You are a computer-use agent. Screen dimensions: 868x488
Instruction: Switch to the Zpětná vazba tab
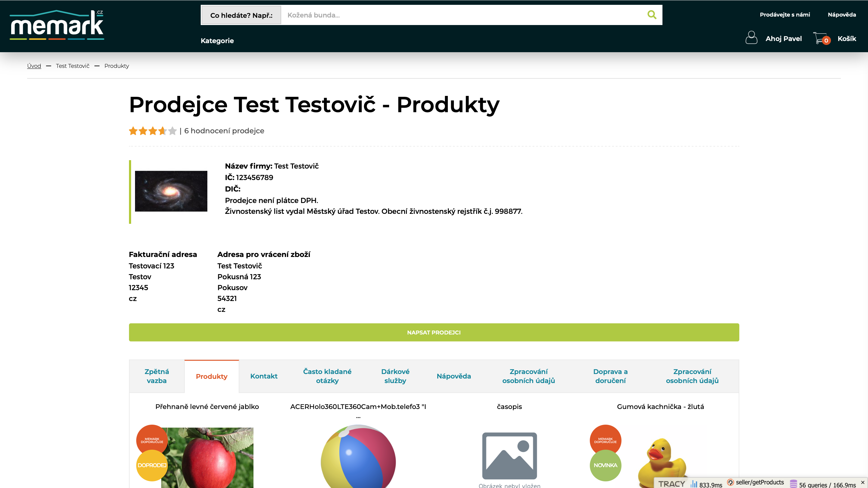pos(156,376)
